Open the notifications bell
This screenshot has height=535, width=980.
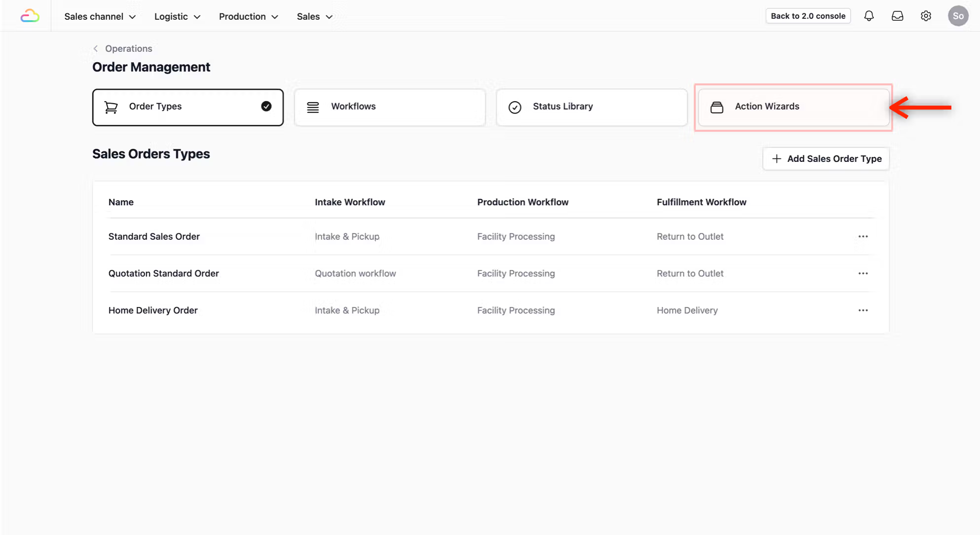coord(868,16)
